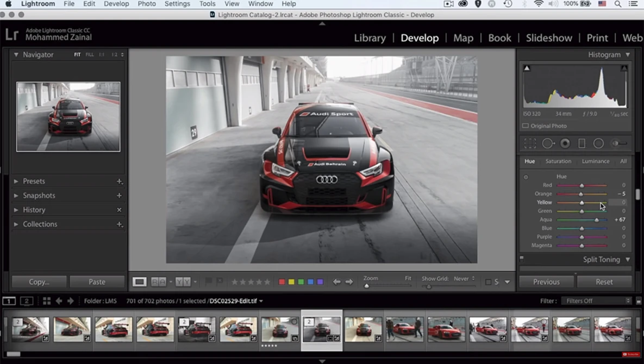Click the Copy... button
The image size is (644, 364).
coord(39,282)
